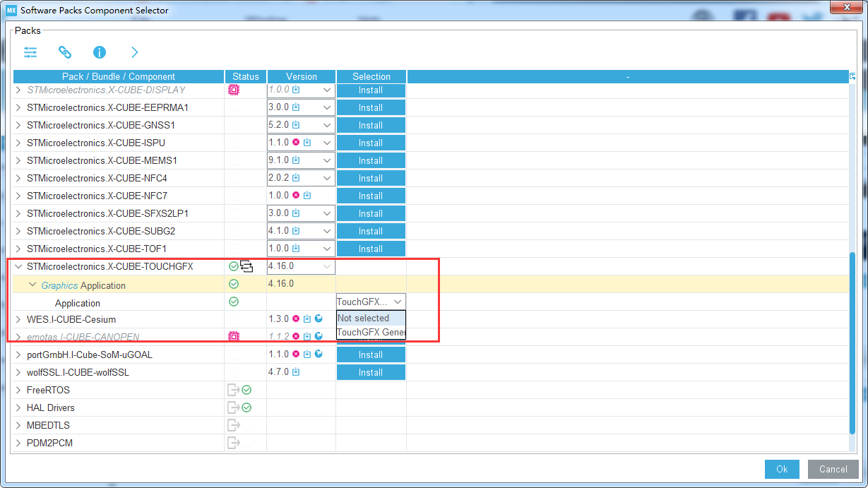
Task: Expand the HAL Drivers row
Action: (x=19, y=407)
